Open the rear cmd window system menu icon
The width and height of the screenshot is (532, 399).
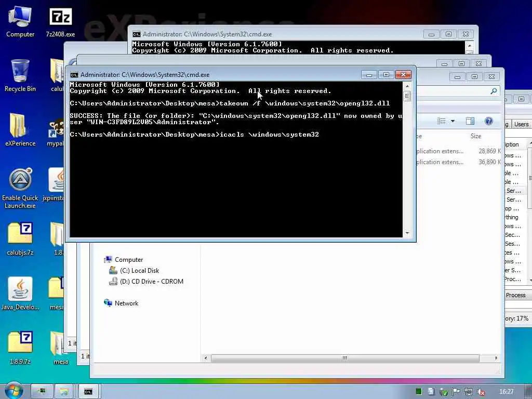[x=137, y=34]
